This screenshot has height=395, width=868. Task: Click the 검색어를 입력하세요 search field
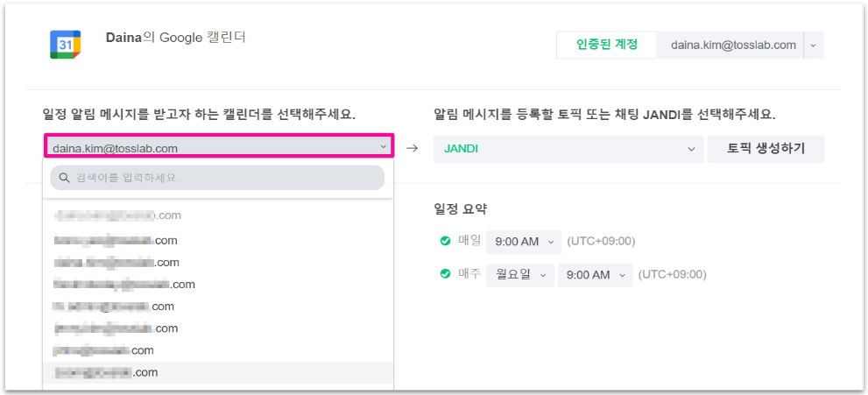[223, 178]
